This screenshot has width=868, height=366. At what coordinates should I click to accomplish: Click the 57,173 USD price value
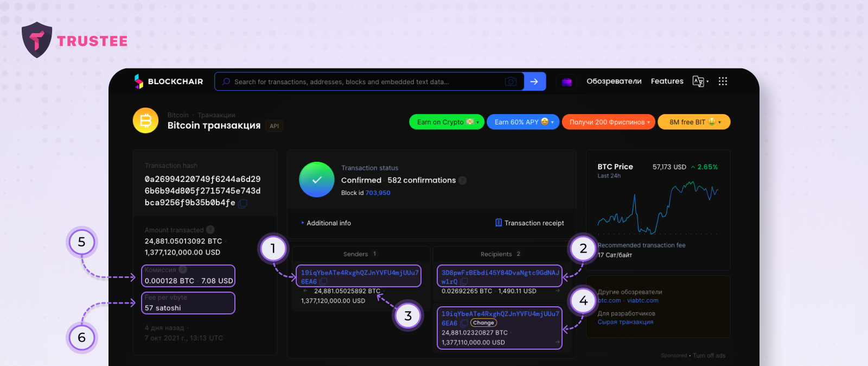point(669,167)
